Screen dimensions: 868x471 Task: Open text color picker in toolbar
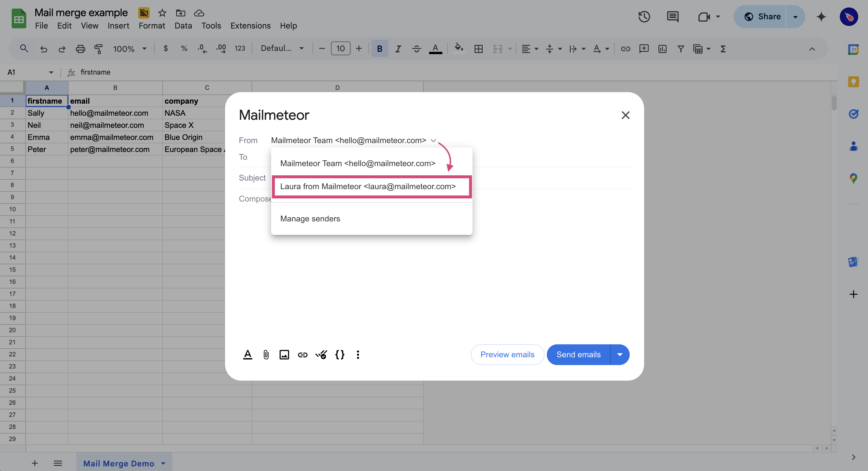435,49
